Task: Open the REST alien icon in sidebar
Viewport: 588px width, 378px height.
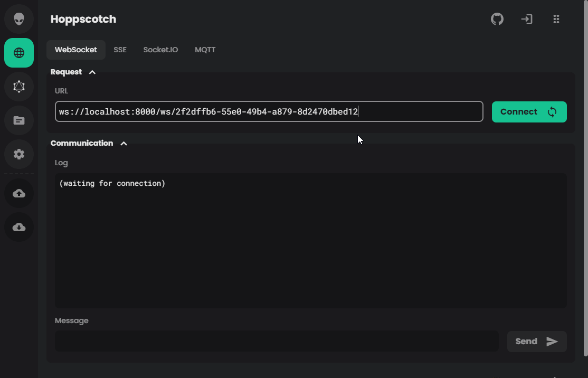Action: pyautogui.click(x=19, y=19)
